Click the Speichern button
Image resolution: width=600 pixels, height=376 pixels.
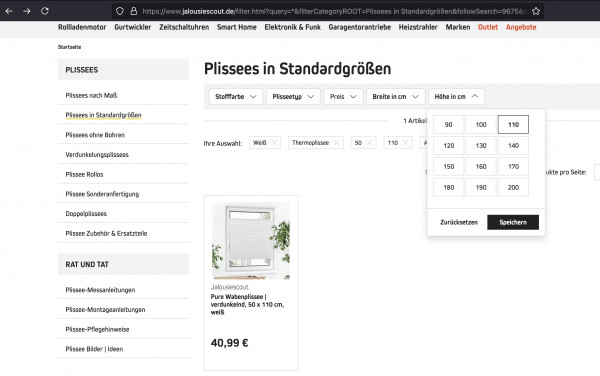point(513,222)
